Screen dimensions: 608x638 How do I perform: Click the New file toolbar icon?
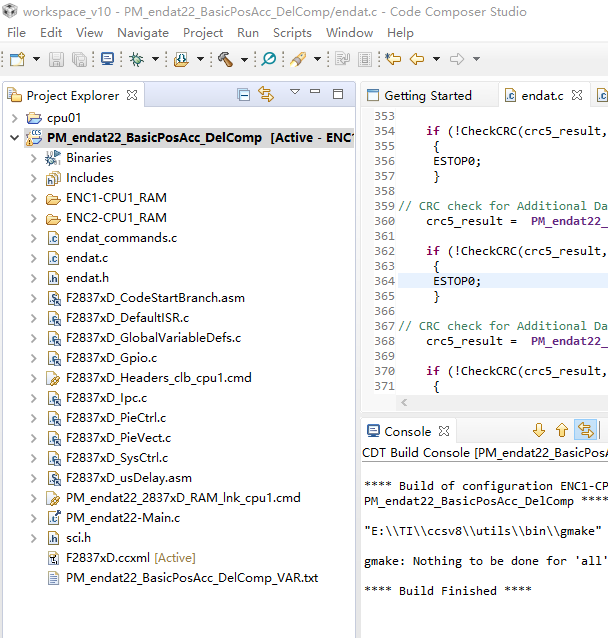(x=17, y=59)
